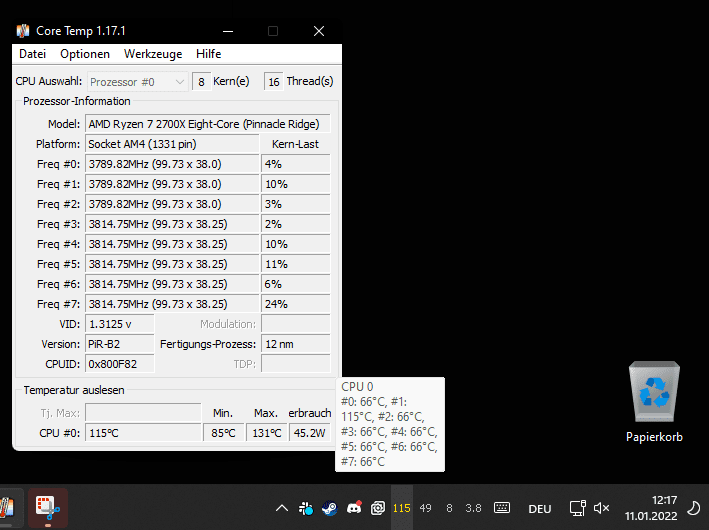The image size is (709, 530).
Task: Click the 4% load value for core #0
Action: [x=296, y=164]
